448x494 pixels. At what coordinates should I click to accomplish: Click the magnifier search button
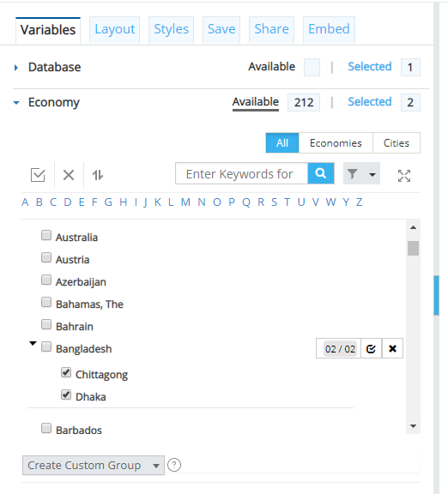coord(321,173)
